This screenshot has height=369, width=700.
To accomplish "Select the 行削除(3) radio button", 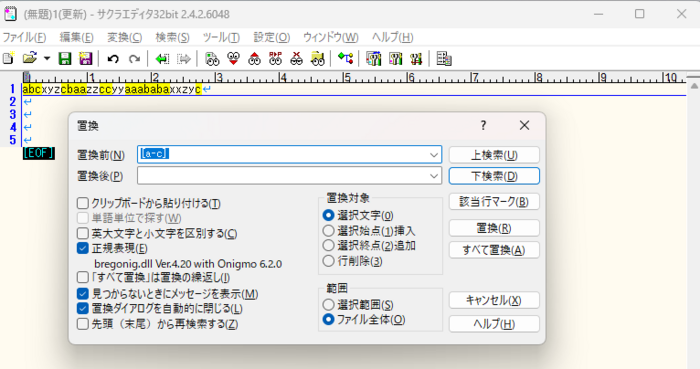I will tap(328, 261).
